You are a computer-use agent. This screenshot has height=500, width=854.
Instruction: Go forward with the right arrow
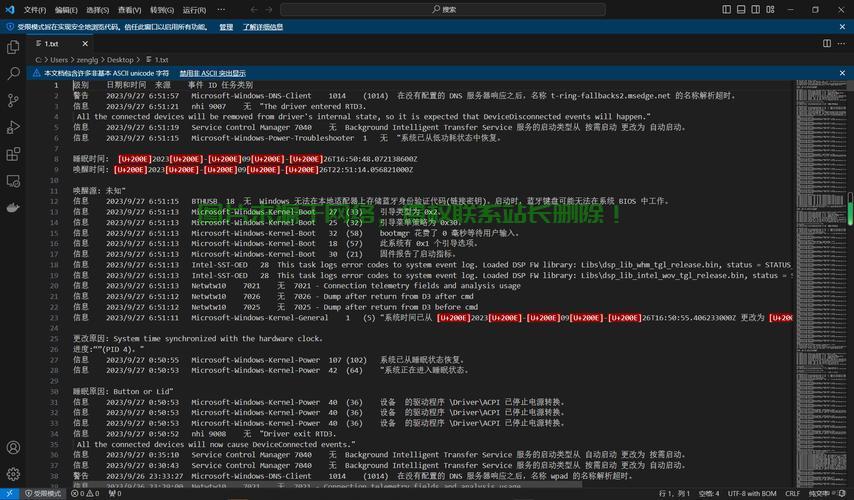tap(269, 9)
